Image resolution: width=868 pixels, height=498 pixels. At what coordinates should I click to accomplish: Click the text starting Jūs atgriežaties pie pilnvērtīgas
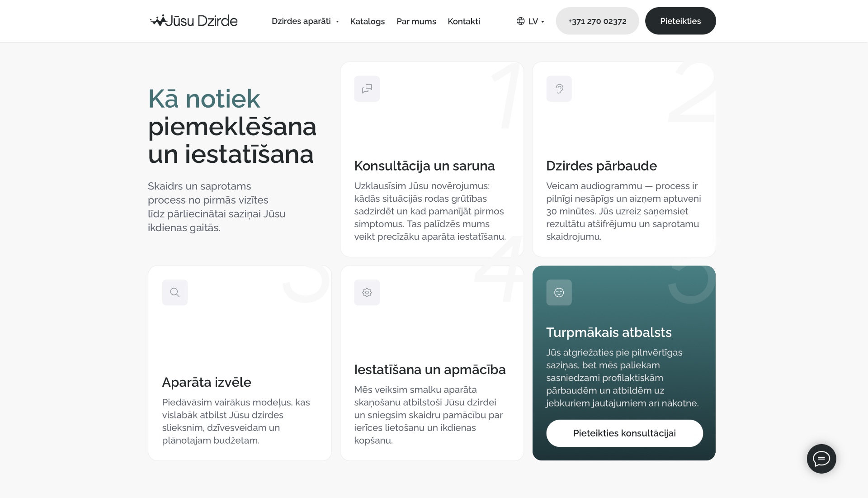pos(622,378)
